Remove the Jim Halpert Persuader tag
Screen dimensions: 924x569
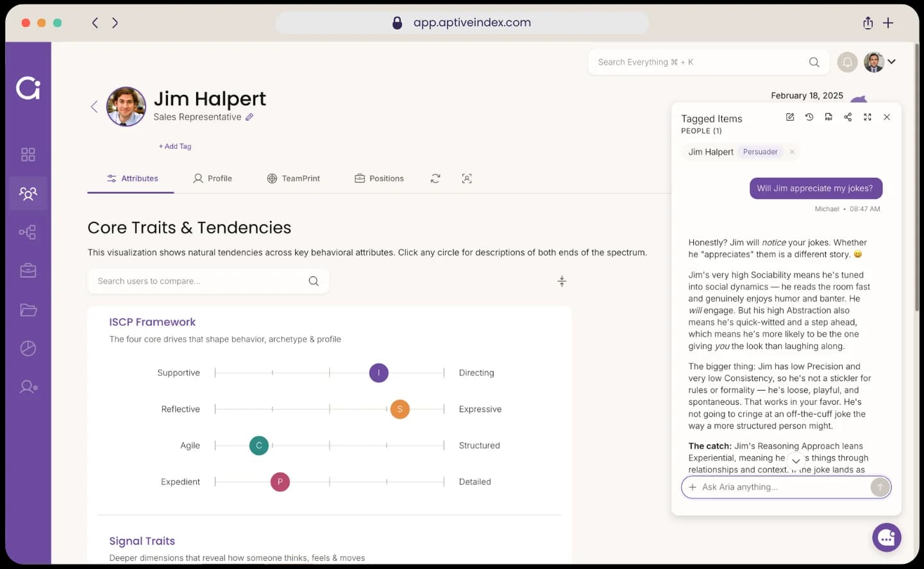click(x=792, y=152)
